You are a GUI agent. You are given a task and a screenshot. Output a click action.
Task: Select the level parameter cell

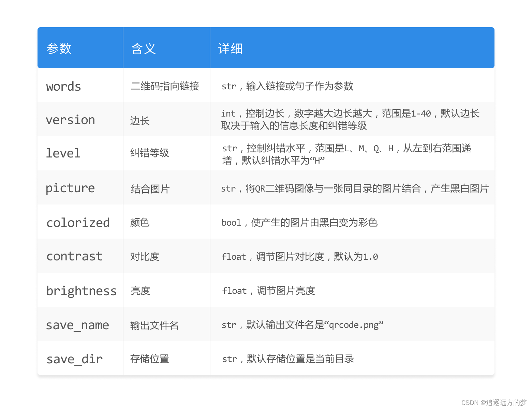pyautogui.click(x=80, y=153)
